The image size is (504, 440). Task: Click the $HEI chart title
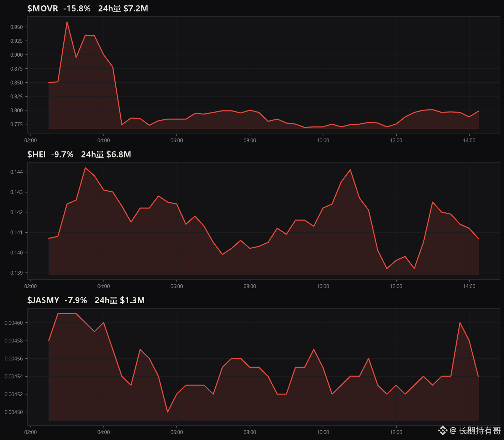click(x=36, y=154)
